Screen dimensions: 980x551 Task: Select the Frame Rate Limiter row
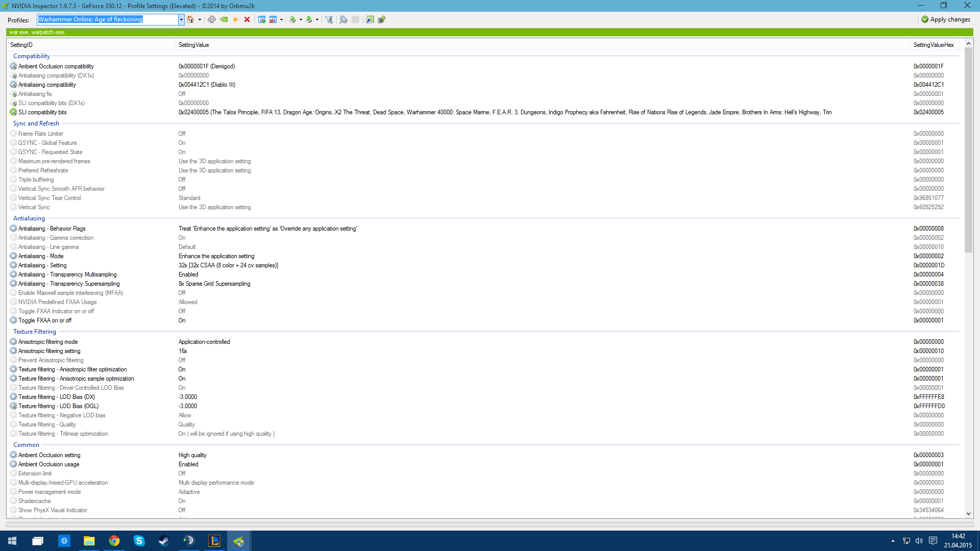coord(483,134)
